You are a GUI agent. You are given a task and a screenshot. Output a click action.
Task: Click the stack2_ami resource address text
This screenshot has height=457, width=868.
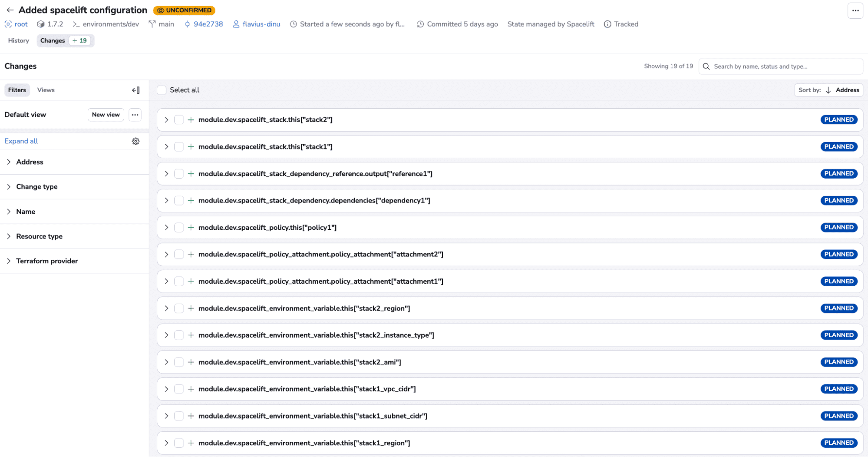coord(300,362)
